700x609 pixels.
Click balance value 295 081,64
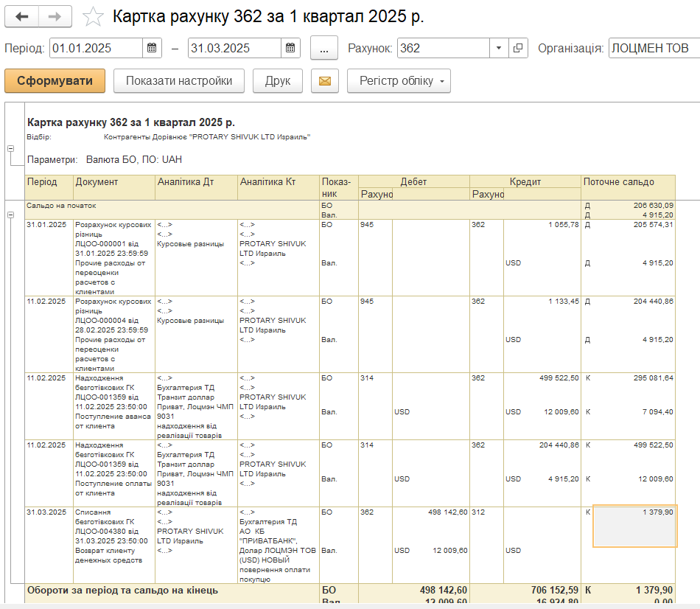[x=653, y=377]
